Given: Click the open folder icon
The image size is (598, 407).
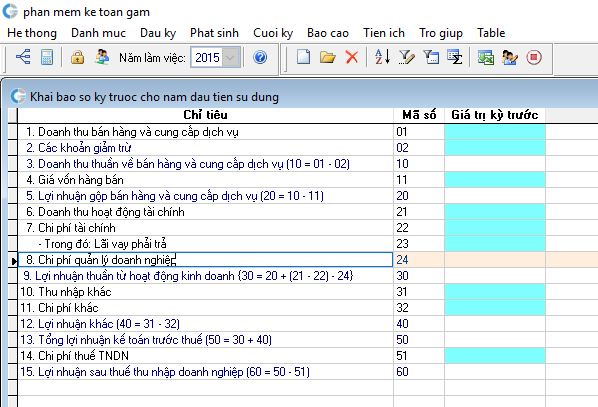Looking at the screenshot, I should point(328,57).
